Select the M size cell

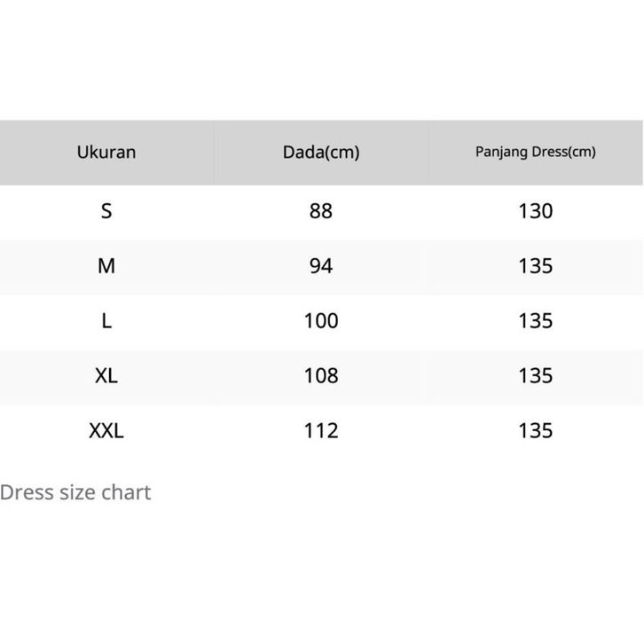106,266
